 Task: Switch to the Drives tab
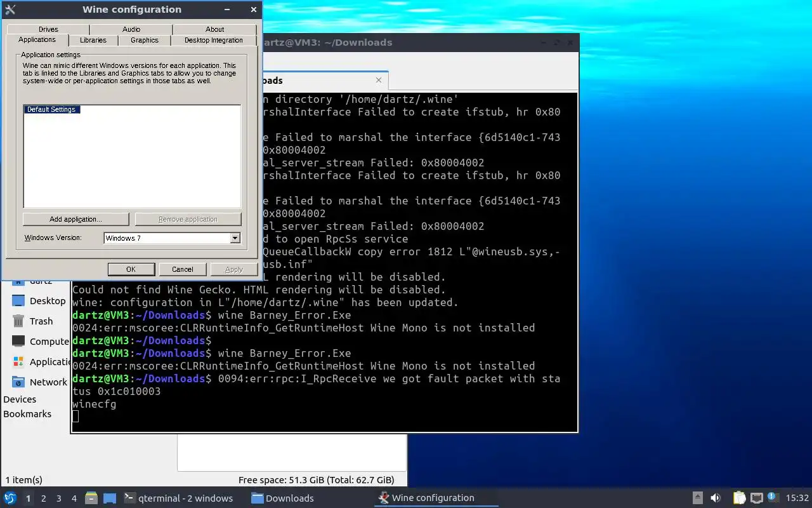(48, 29)
